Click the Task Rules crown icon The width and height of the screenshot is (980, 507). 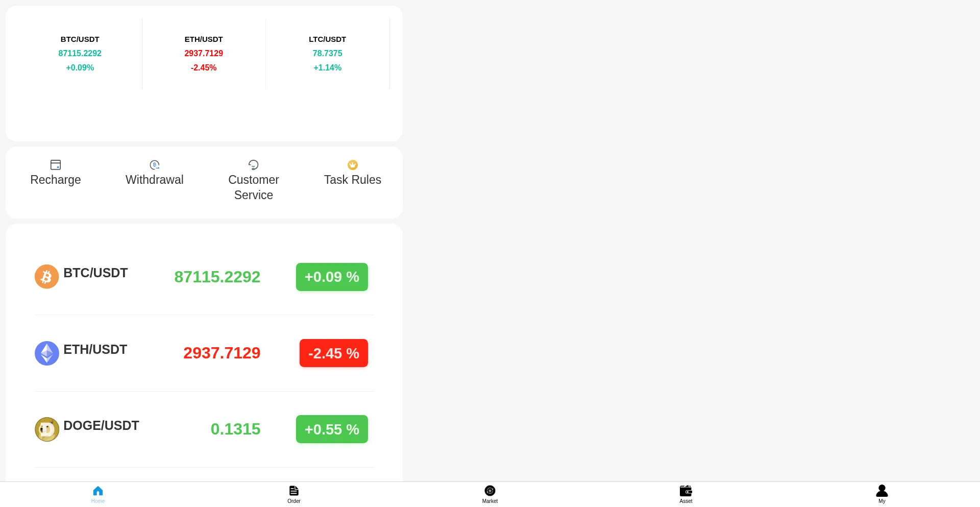352,164
